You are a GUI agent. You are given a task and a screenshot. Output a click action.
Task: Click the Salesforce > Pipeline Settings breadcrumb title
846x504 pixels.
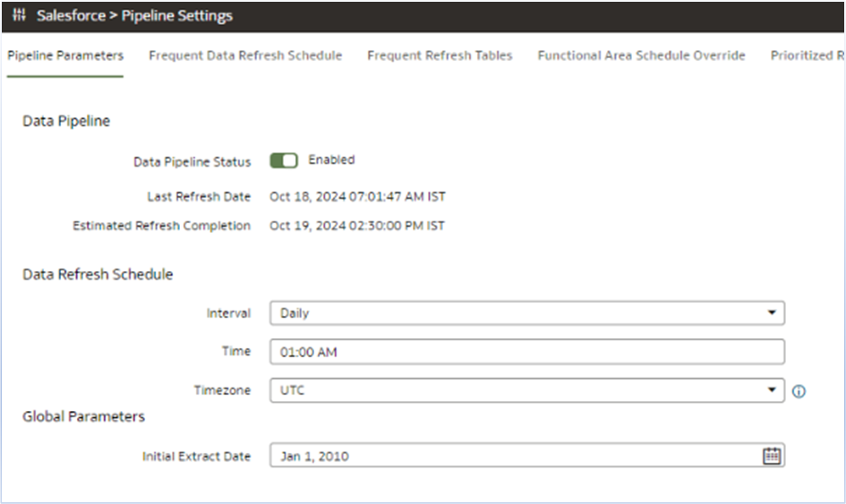coord(134,15)
